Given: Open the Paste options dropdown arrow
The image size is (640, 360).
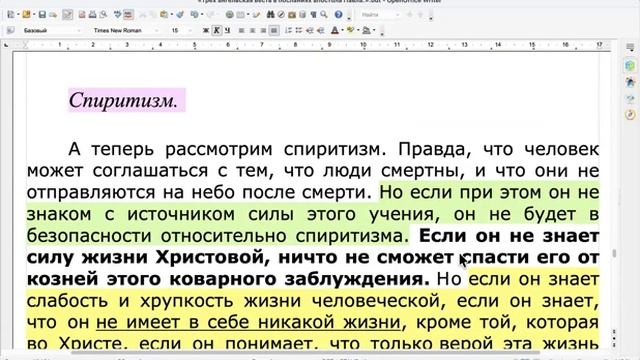Looking at the screenshot, I should [171, 15].
